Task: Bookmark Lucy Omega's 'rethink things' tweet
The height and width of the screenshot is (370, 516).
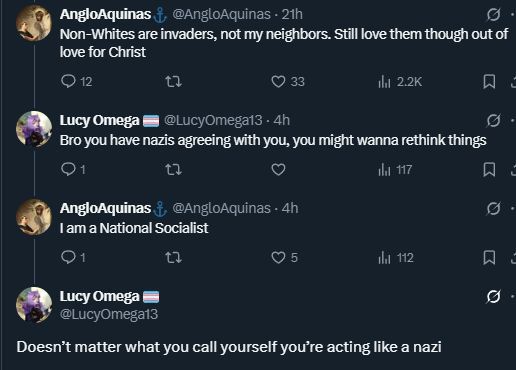Action: pyautogui.click(x=489, y=169)
